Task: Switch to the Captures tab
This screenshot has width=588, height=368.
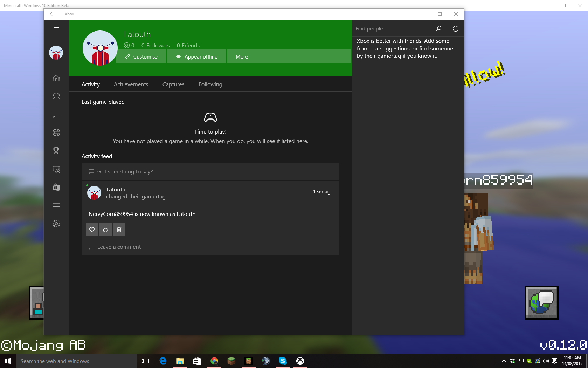Action: click(173, 84)
